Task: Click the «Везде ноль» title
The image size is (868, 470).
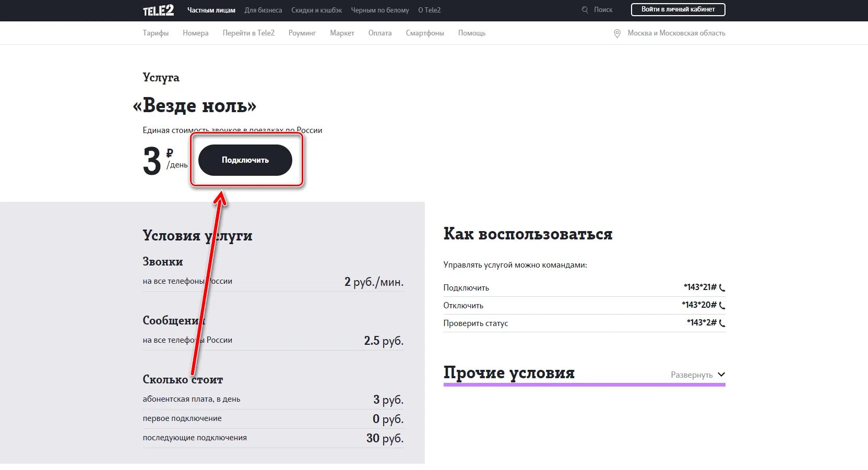Action: pos(195,105)
